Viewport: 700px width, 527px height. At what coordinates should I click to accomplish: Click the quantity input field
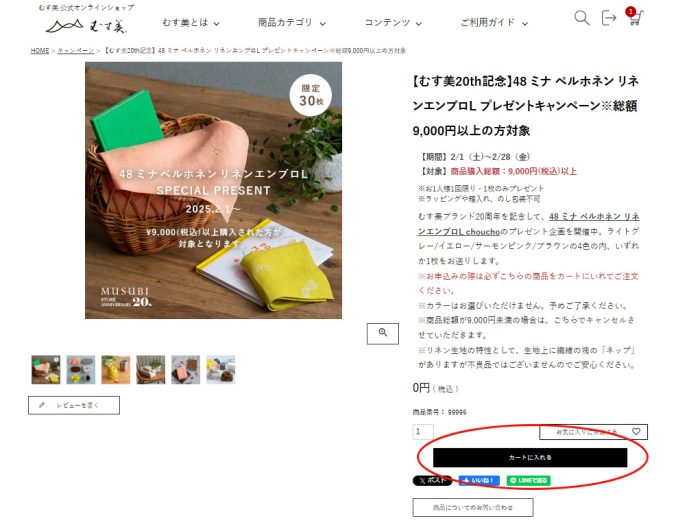coord(423,432)
